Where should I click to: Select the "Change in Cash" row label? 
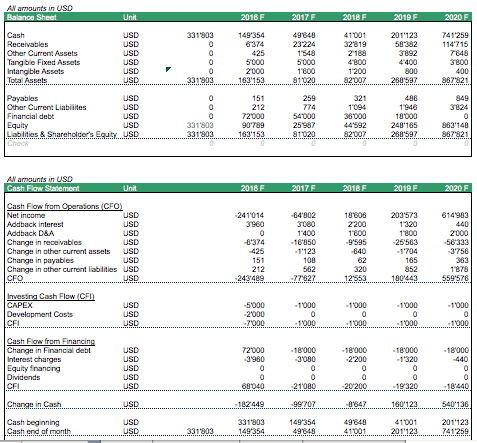click(x=34, y=404)
